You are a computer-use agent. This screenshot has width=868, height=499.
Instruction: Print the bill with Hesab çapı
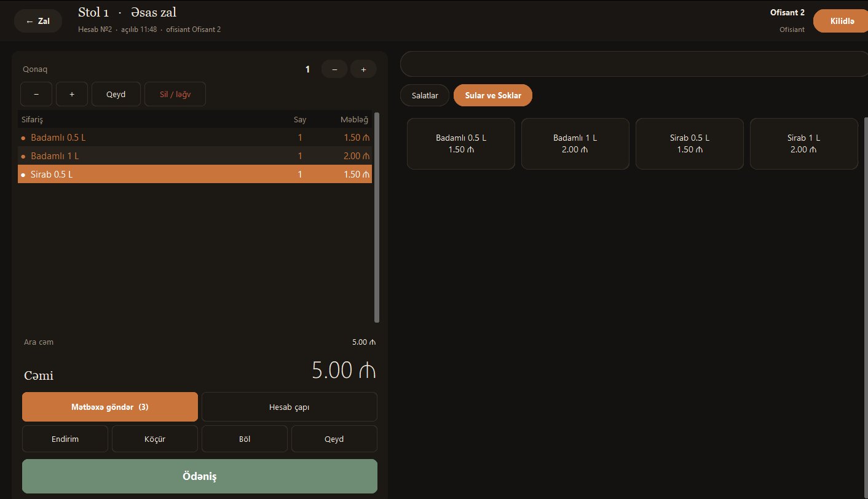point(290,407)
